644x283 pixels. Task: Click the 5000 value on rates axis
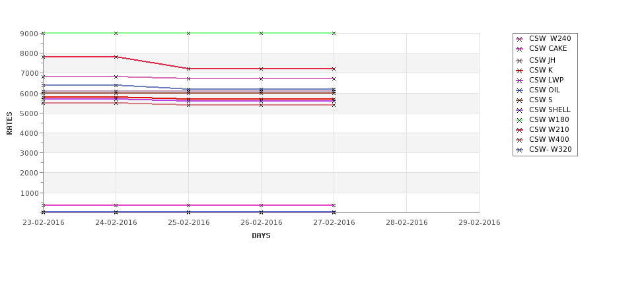coord(29,113)
